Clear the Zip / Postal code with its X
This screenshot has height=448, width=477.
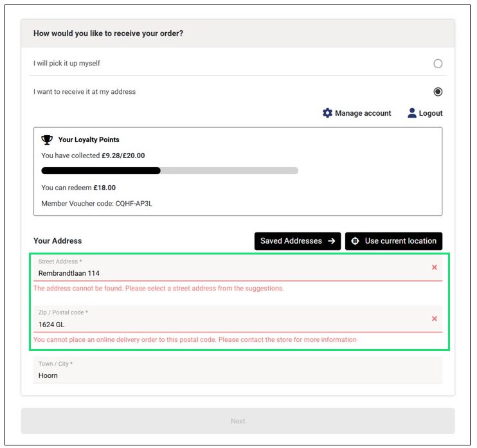(x=435, y=319)
